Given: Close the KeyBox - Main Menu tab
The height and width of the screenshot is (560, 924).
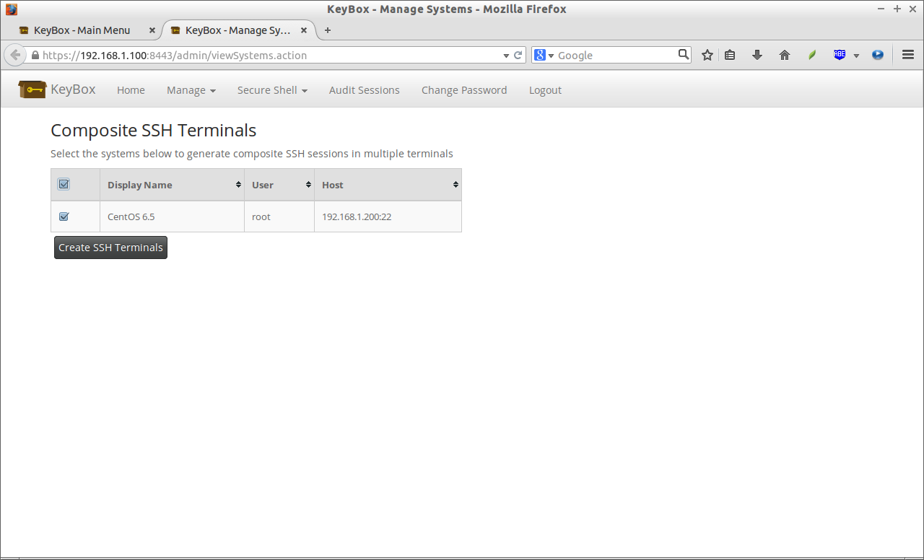Looking at the screenshot, I should pyautogui.click(x=152, y=30).
